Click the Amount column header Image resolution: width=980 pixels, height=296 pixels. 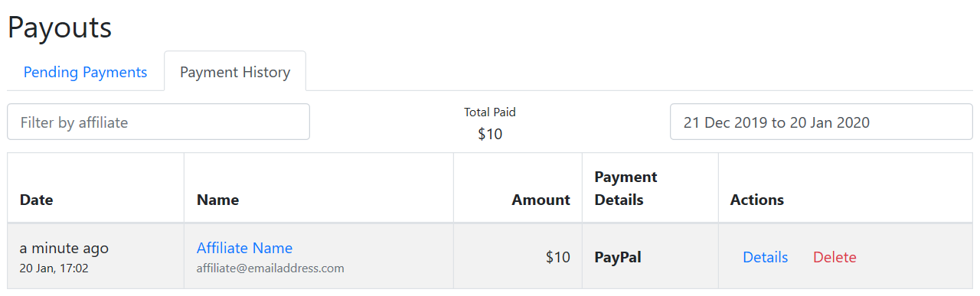tap(541, 200)
